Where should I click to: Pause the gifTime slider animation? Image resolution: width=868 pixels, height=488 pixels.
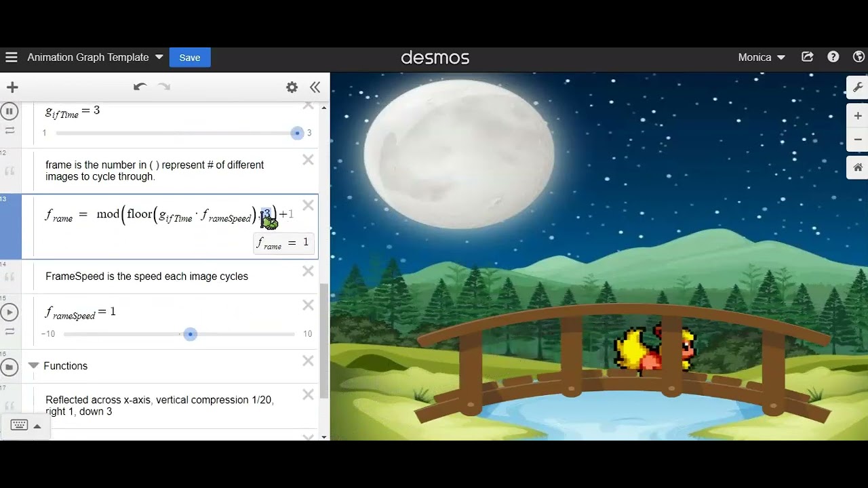click(x=9, y=111)
